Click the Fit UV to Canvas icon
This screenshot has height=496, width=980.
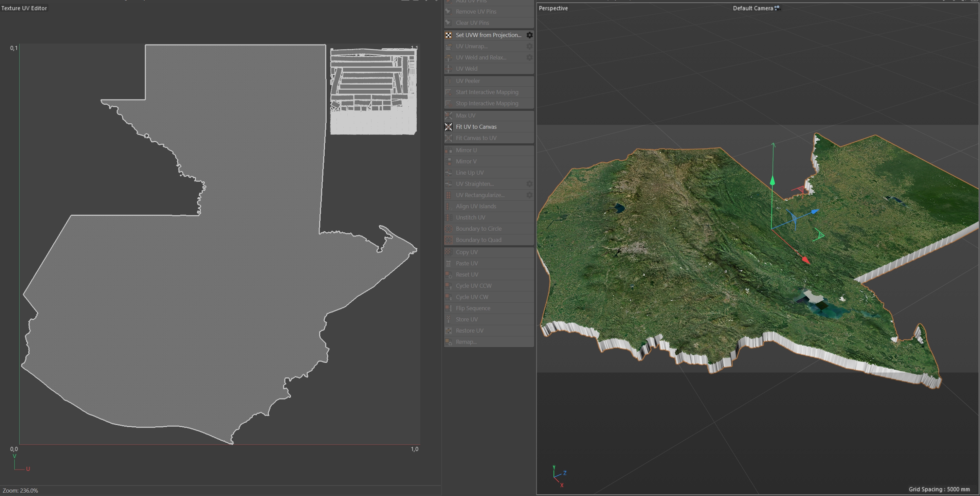449,127
